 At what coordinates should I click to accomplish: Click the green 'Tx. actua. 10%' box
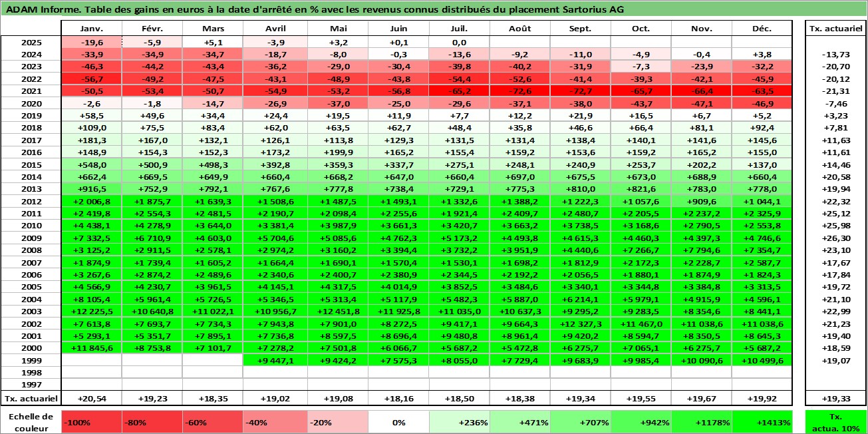835,422
